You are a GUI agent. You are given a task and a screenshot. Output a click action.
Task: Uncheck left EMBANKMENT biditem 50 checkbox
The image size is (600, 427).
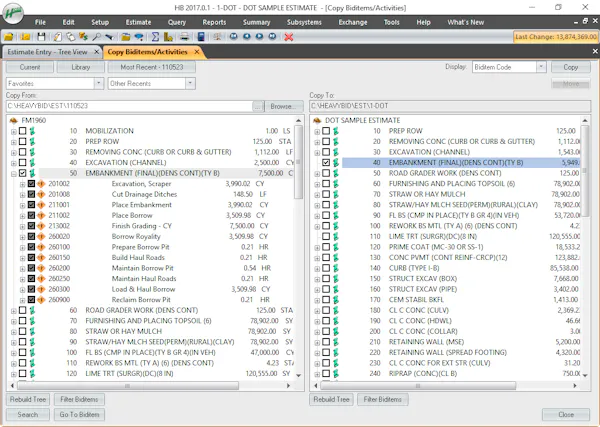coord(23,173)
